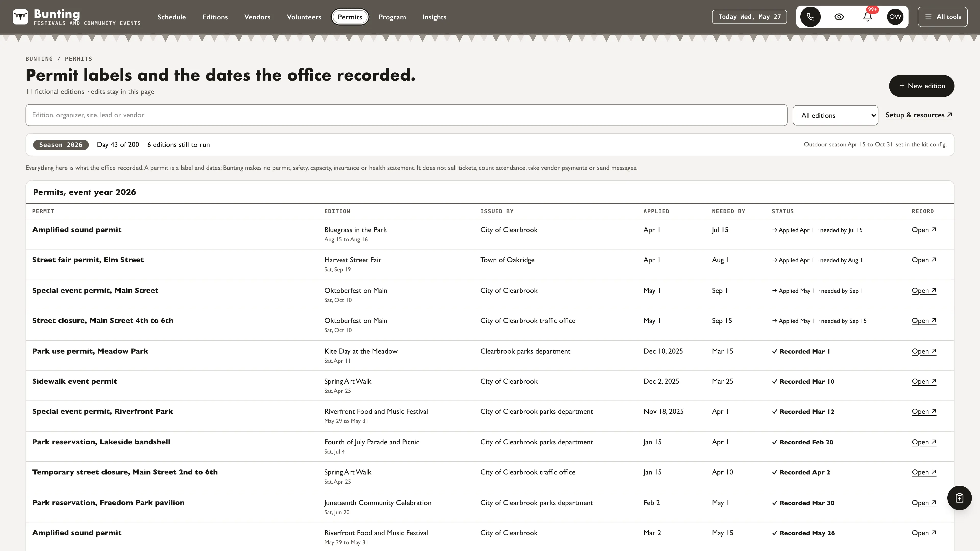The image size is (980, 551).
Task: Open record for Special event permit, Main Street
Action: pos(924,291)
